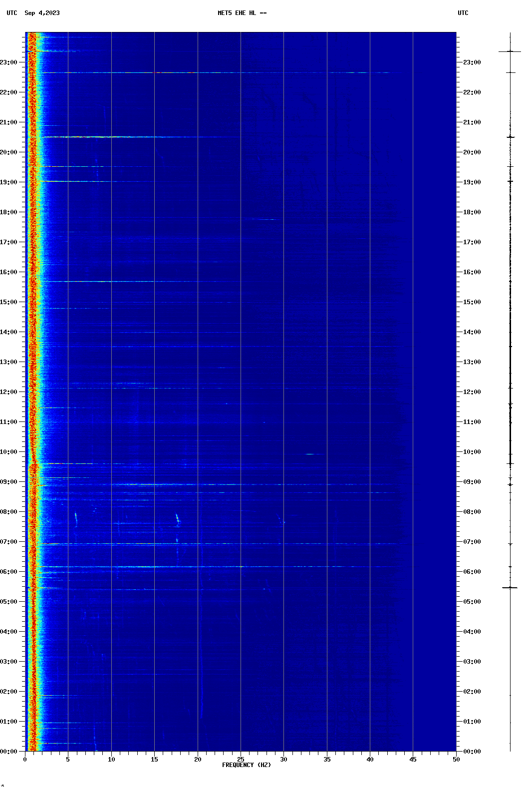The image size is (532, 791).
Task: Click the FREQUENCY (HZ) axis label
Action: [x=247, y=765]
